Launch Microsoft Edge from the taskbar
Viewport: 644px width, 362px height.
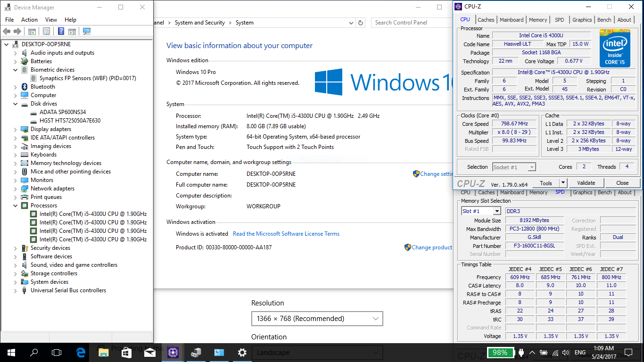point(81,352)
